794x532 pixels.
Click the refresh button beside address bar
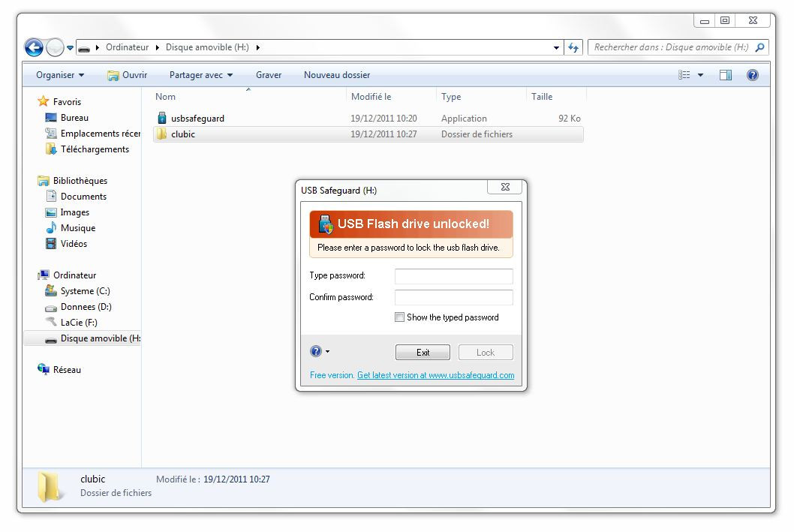574,47
